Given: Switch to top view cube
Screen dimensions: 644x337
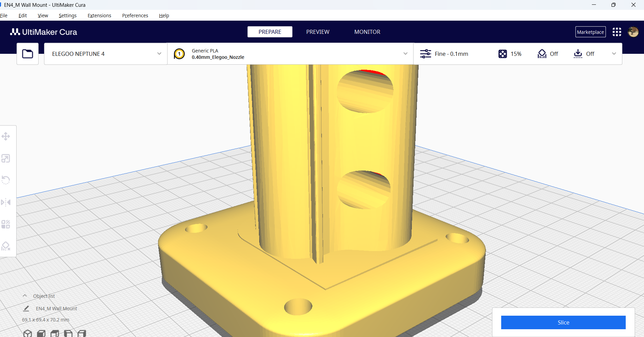Looking at the screenshot, I should point(55,334).
